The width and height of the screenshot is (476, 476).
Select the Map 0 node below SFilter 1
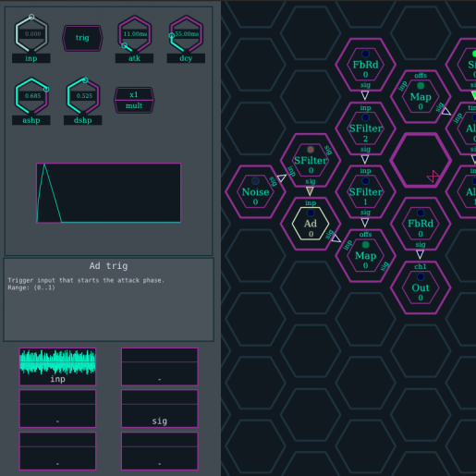365,256
